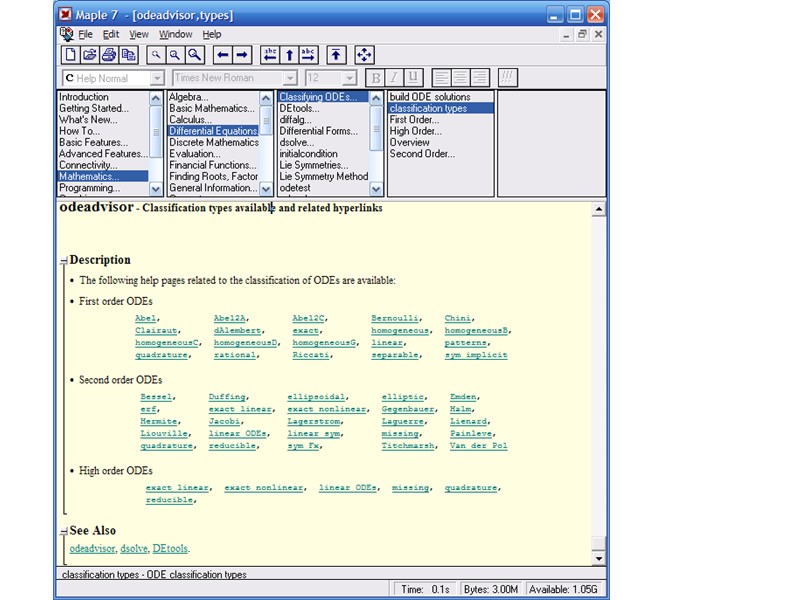Open the Bessel hyperlink
This screenshot has width=800, height=600.
coord(156,396)
